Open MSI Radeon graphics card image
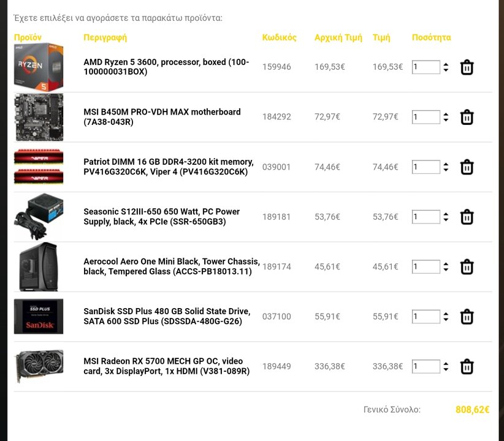The image size is (504, 441). tap(39, 366)
